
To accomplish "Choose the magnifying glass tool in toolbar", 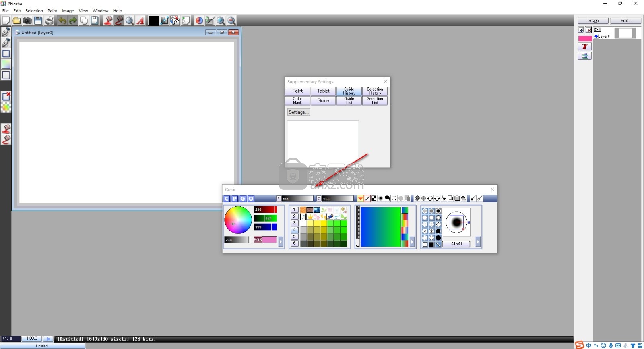I will [130, 21].
